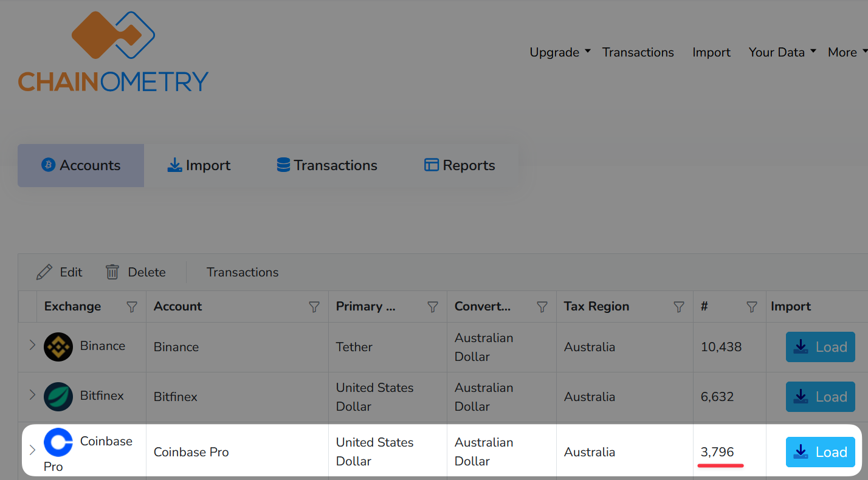This screenshot has width=868, height=480.
Task: Click the Chainometry logo
Action: pos(113,52)
